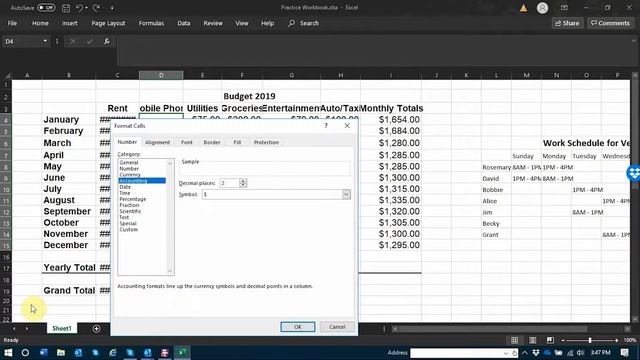Open the Data ribbon tab
Viewport: 640px width, 360px height.
(184, 23)
